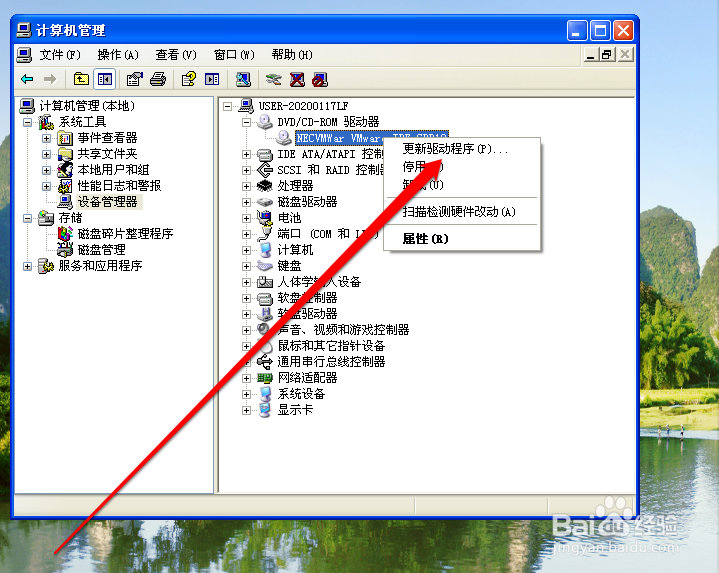Collapse the 系统工具 node
Image resolution: width=719 pixels, height=573 pixels.
click(28, 122)
